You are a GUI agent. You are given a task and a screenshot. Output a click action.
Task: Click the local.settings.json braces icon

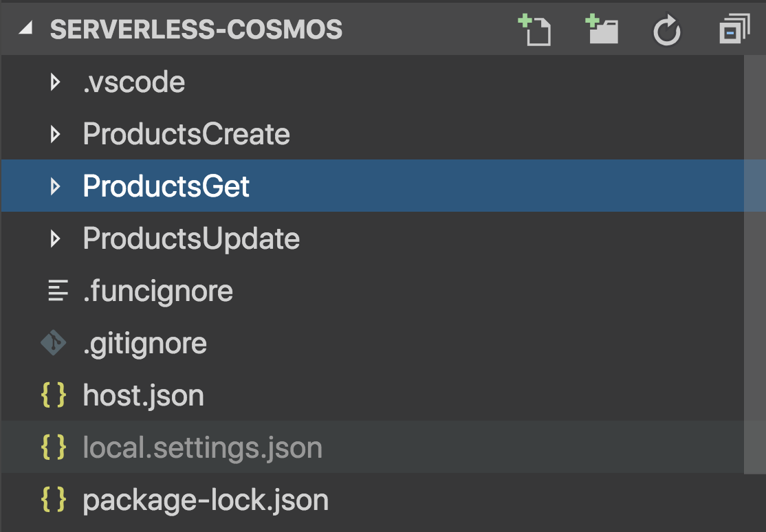pos(54,447)
